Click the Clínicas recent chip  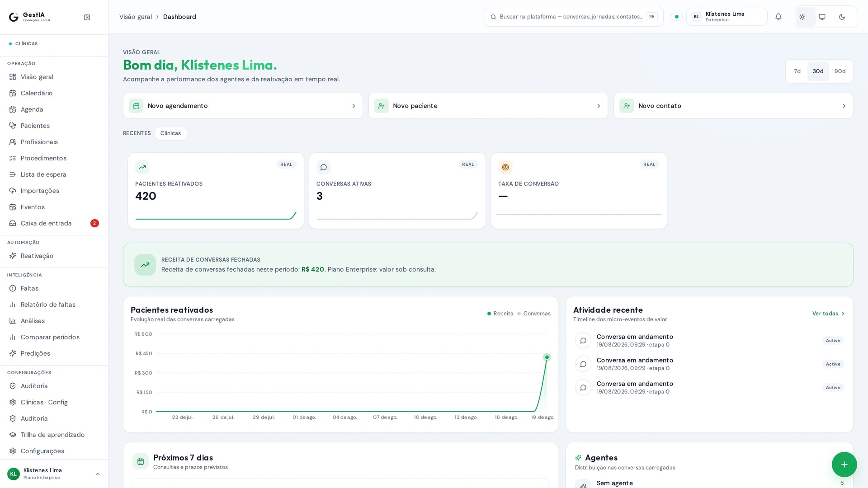pyautogui.click(x=170, y=133)
